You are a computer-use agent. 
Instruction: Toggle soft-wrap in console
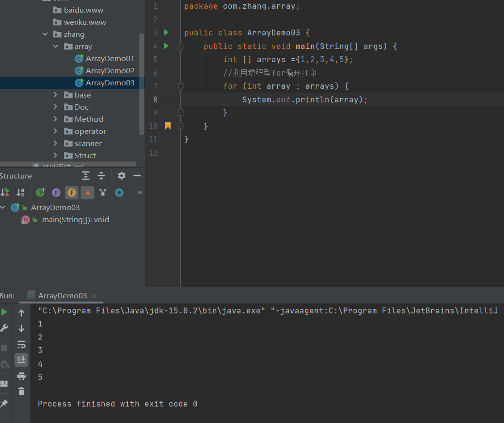(21, 344)
